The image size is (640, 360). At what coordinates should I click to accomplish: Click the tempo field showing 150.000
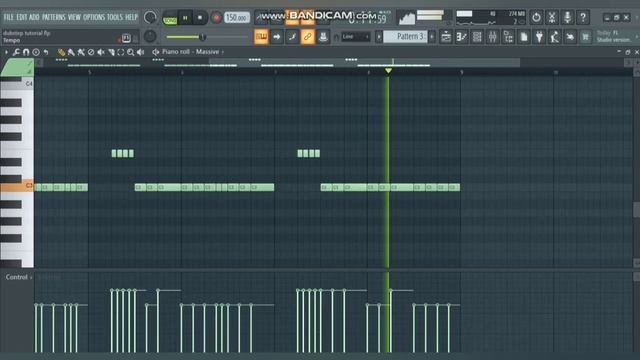pyautogui.click(x=237, y=18)
